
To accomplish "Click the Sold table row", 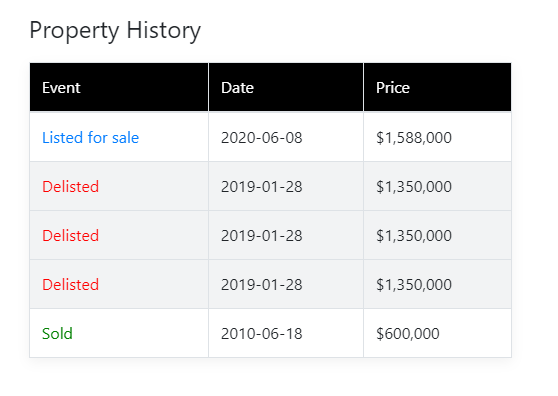I will coord(270,333).
